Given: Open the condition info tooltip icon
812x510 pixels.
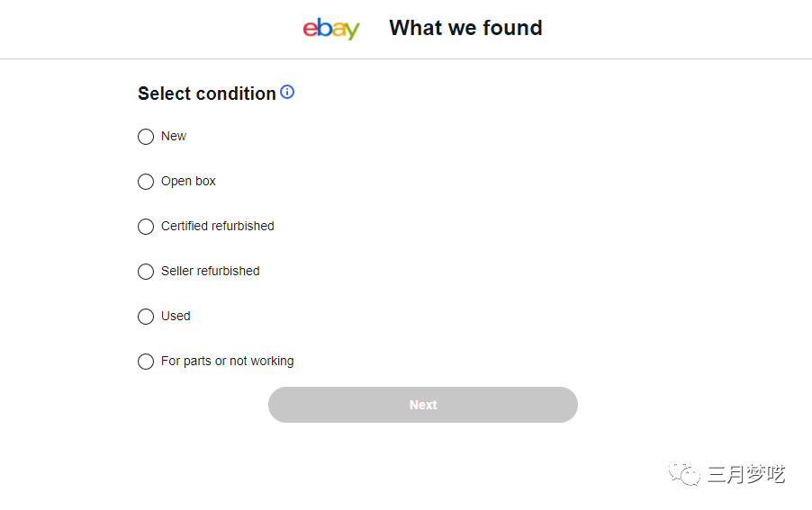Looking at the screenshot, I should 287,92.
